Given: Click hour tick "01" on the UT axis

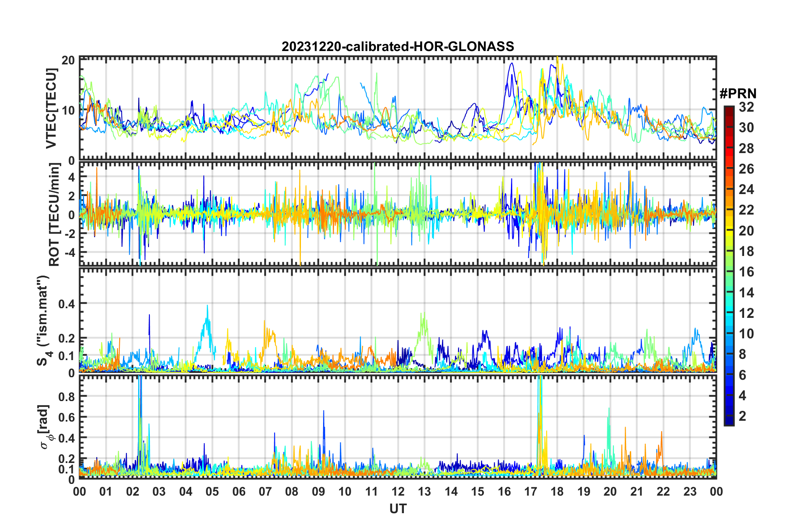Looking at the screenshot, I should [106, 491].
